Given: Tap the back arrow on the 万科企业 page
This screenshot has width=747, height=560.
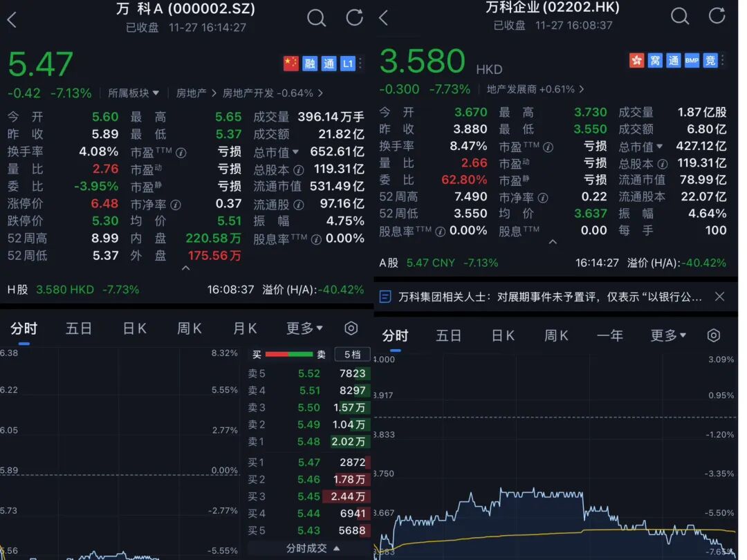Looking at the screenshot, I should tap(383, 18).
